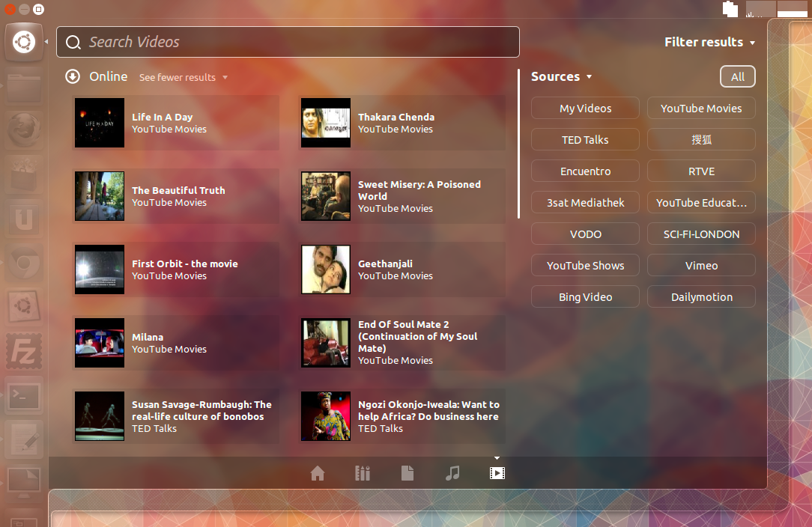Open Terminal from the launcher
812x527 pixels.
pos(24,396)
